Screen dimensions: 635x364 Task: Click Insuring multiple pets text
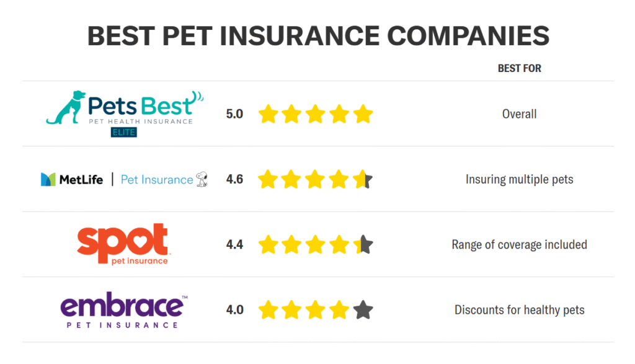point(519,179)
